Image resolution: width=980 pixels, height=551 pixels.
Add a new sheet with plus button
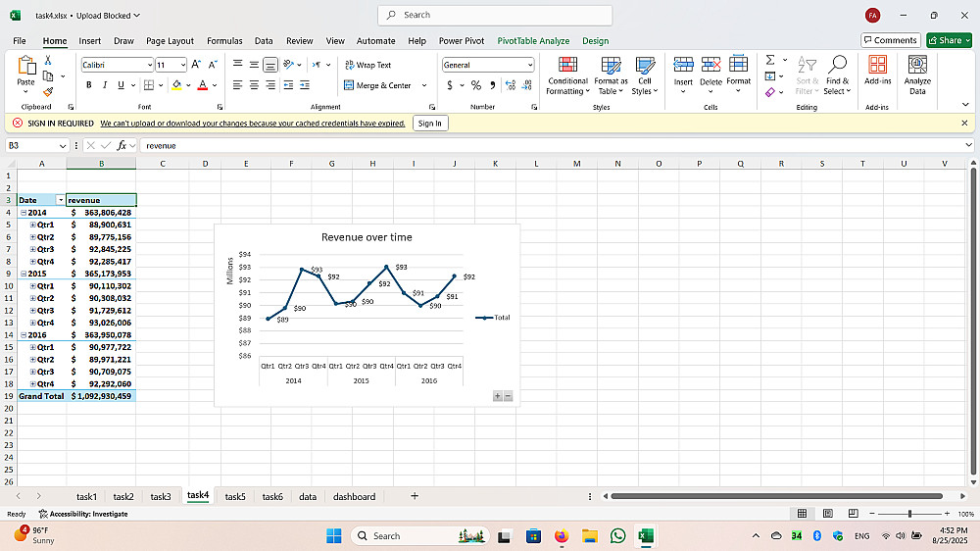click(414, 496)
